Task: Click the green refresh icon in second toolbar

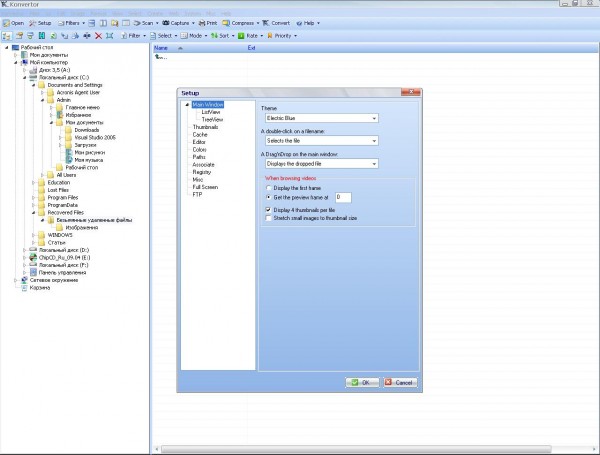Action: click(53, 36)
